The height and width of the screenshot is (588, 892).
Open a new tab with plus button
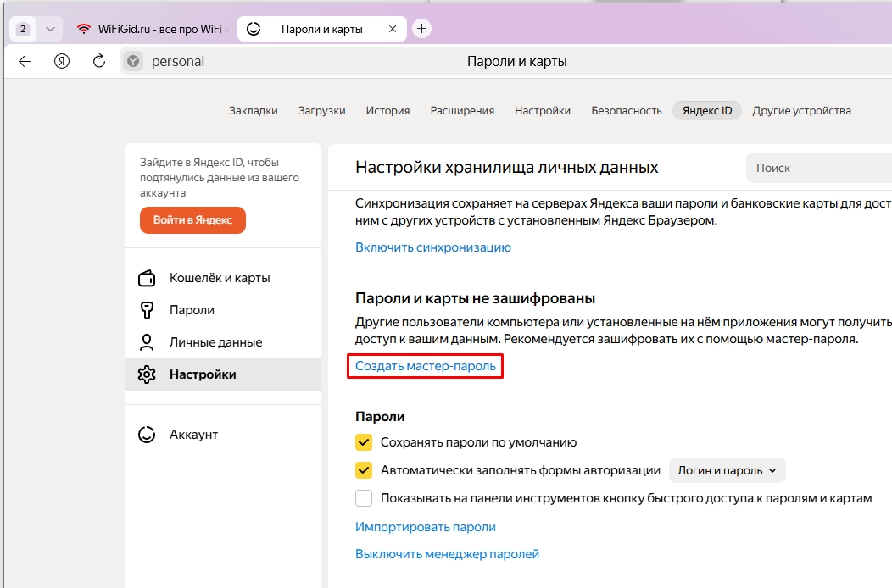click(x=421, y=29)
